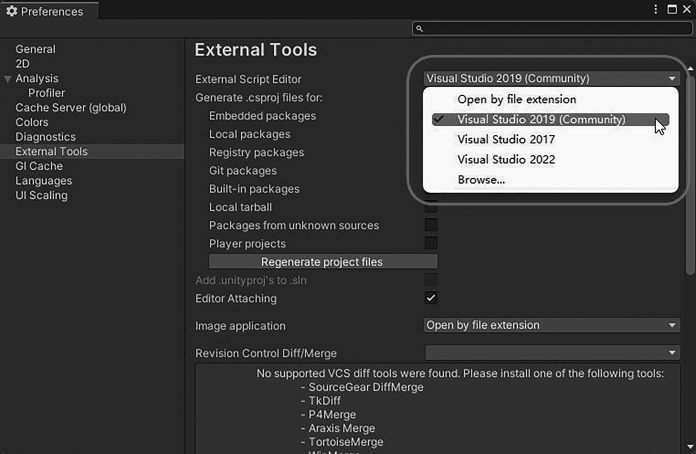Open UI Scaling preferences
This screenshot has width=696, height=454.
coord(41,195)
